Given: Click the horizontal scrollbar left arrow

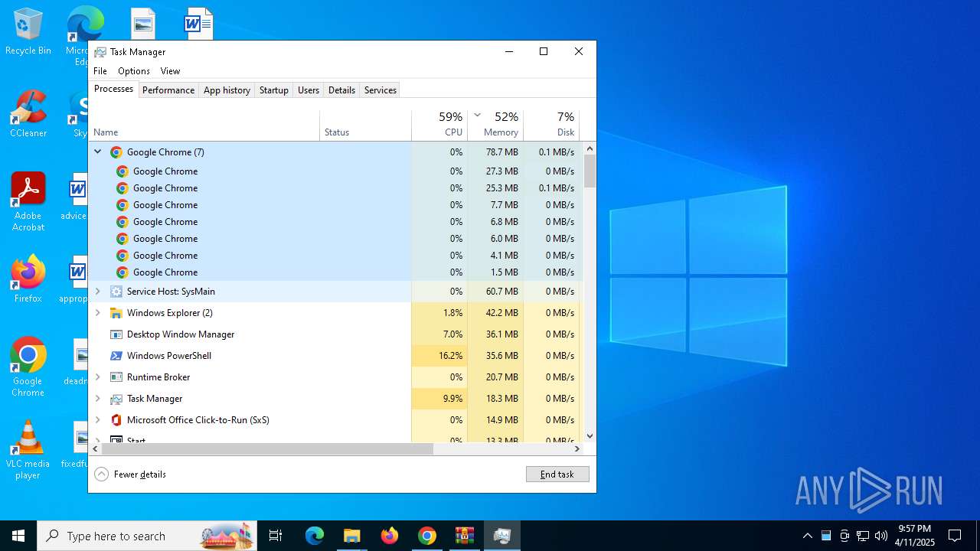Looking at the screenshot, I should point(96,449).
